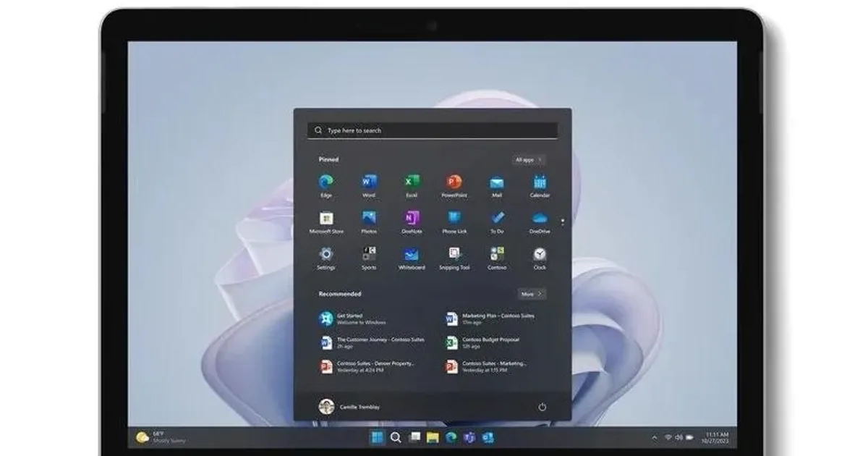The image size is (868, 456).
Task: Click the volume icon in system tray
Action: point(678,437)
